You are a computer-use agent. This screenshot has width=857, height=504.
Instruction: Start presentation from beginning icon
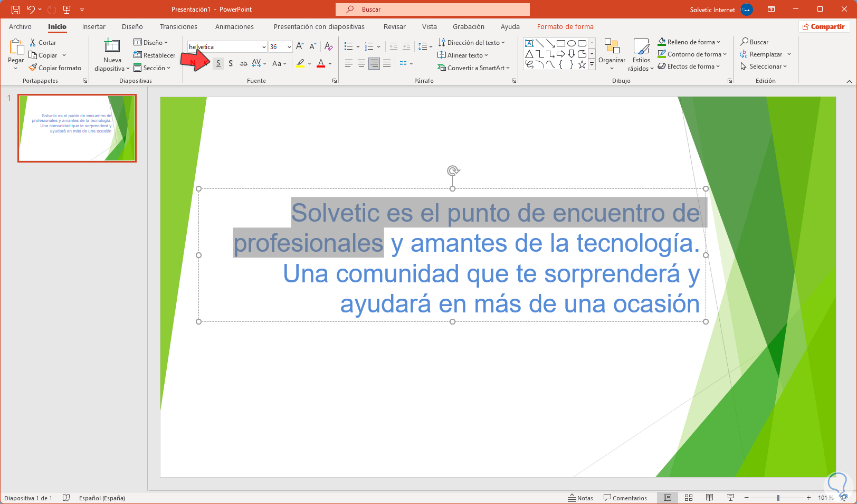point(67,9)
